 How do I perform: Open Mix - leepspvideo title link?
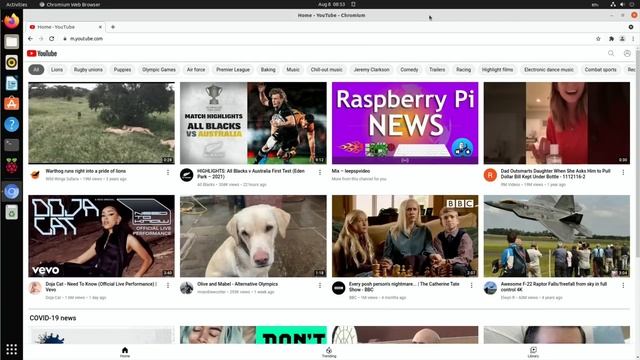tap(351, 171)
